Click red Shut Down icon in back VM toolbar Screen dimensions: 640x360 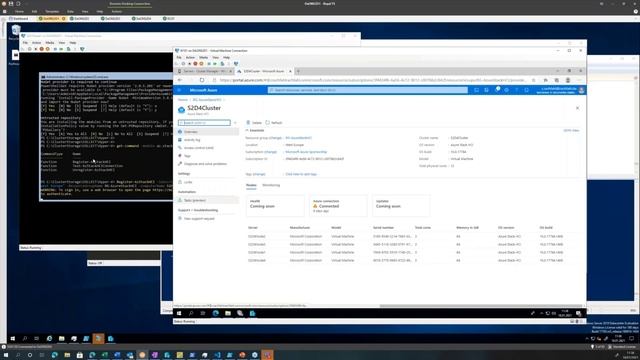tap(42, 49)
